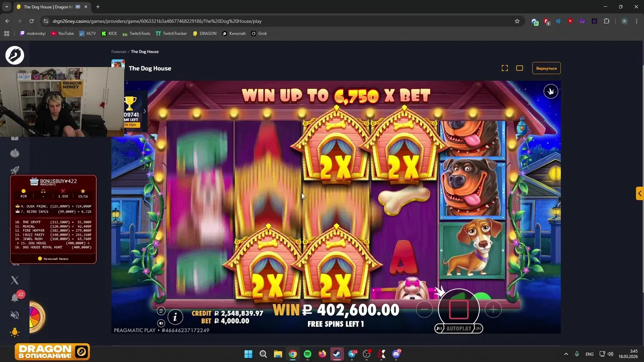Expand the trophy tournament panel arrow

click(144, 111)
